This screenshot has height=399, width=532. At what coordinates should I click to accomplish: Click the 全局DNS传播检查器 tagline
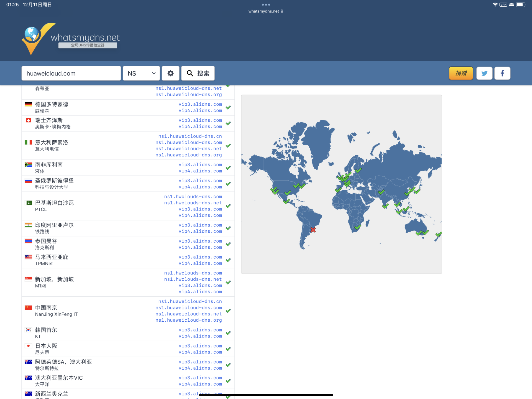88,45
